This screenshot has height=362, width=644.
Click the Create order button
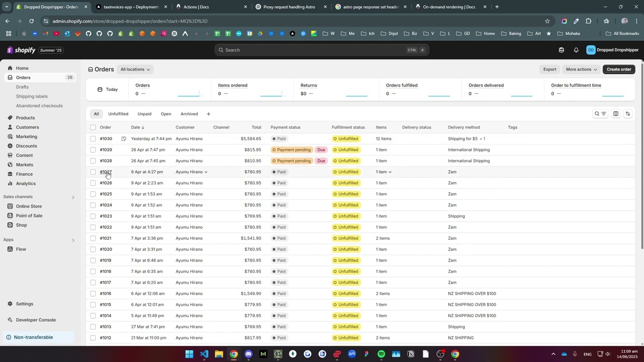tap(619, 69)
